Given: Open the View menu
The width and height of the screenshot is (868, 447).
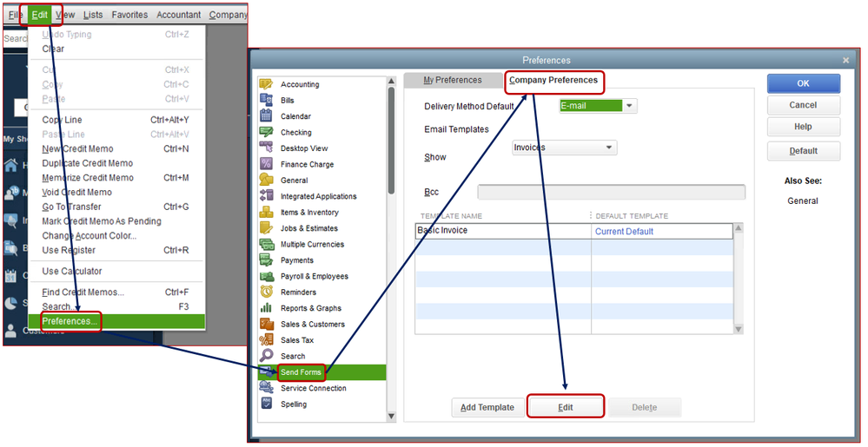Looking at the screenshot, I should click(65, 15).
